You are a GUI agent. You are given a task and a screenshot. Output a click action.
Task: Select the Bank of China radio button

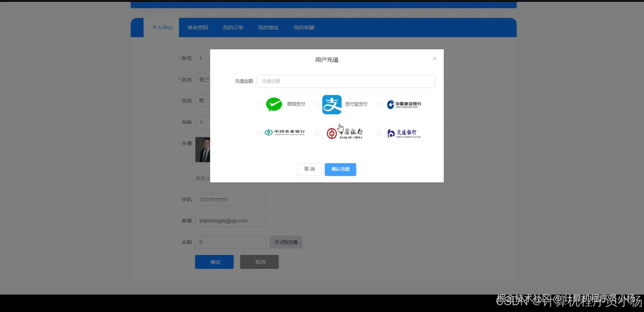tap(317, 133)
